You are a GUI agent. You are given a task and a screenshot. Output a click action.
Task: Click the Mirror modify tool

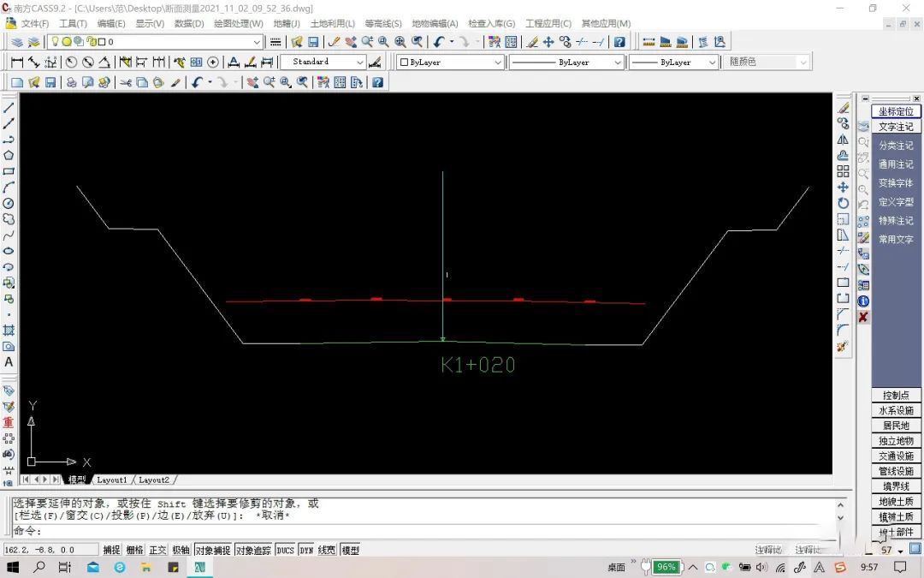pyautogui.click(x=844, y=140)
